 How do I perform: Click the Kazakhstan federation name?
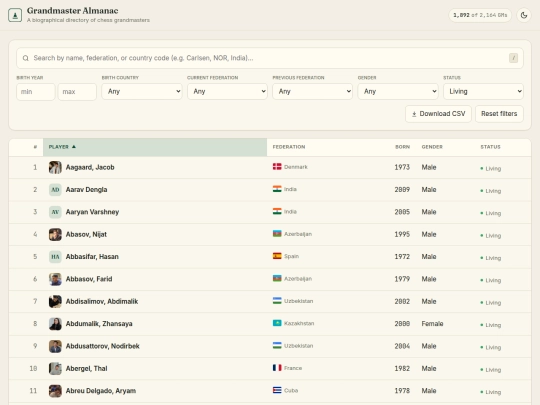click(x=299, y=323)
